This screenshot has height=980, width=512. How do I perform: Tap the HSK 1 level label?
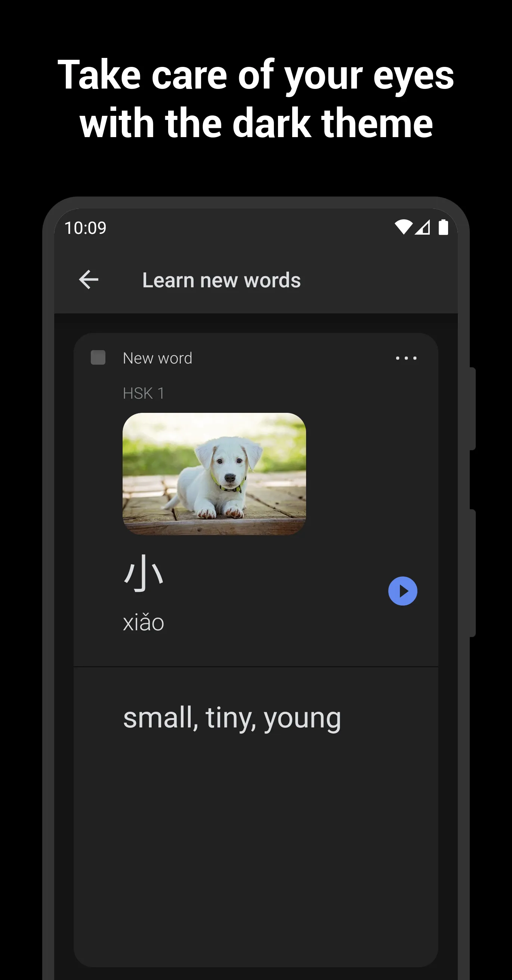pyautogui.click(x=144, y=393)
